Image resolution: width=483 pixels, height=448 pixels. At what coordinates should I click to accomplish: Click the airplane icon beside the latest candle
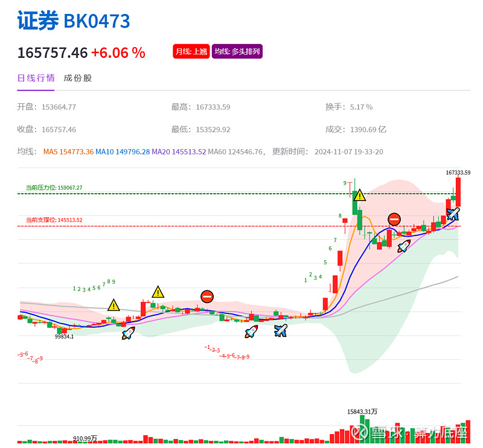[453, 214]
